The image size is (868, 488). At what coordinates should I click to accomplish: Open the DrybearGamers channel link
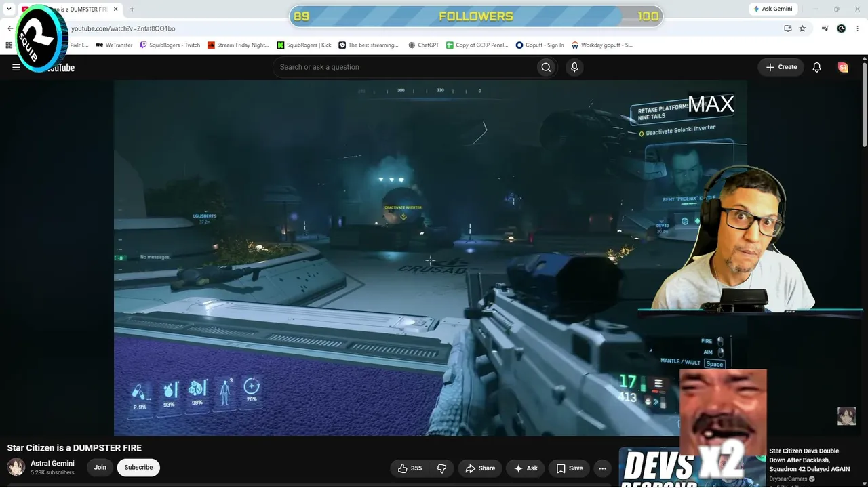point(788,479)
